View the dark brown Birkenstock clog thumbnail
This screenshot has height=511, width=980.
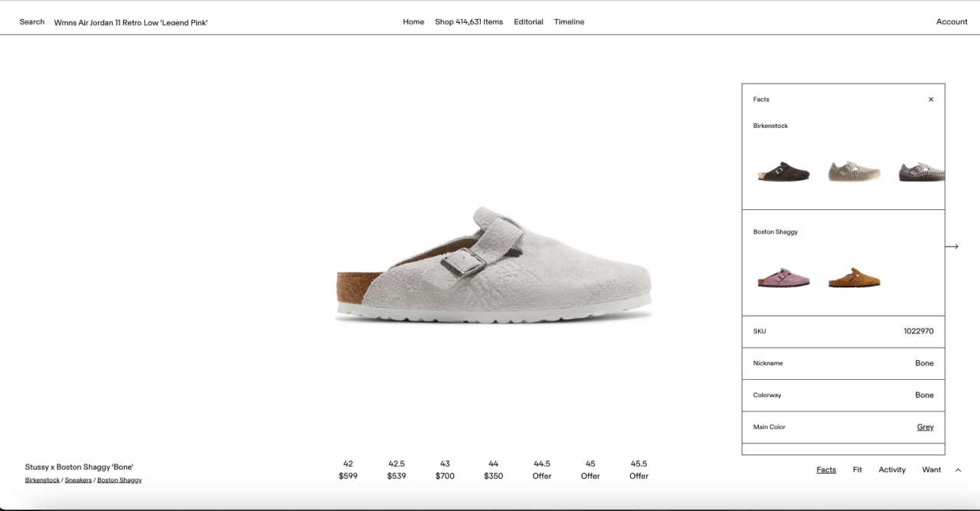783,171
